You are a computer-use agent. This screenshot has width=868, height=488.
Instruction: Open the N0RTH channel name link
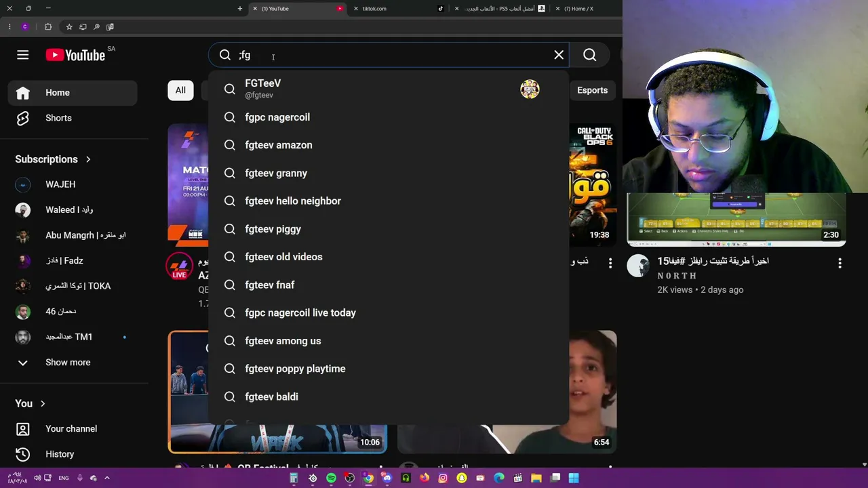click(x=677, y=276)
